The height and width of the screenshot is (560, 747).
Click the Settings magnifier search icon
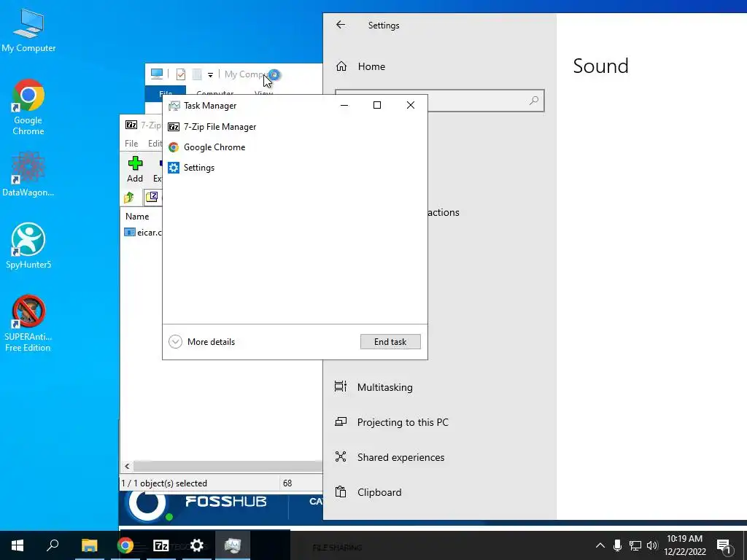click(534, 101)
